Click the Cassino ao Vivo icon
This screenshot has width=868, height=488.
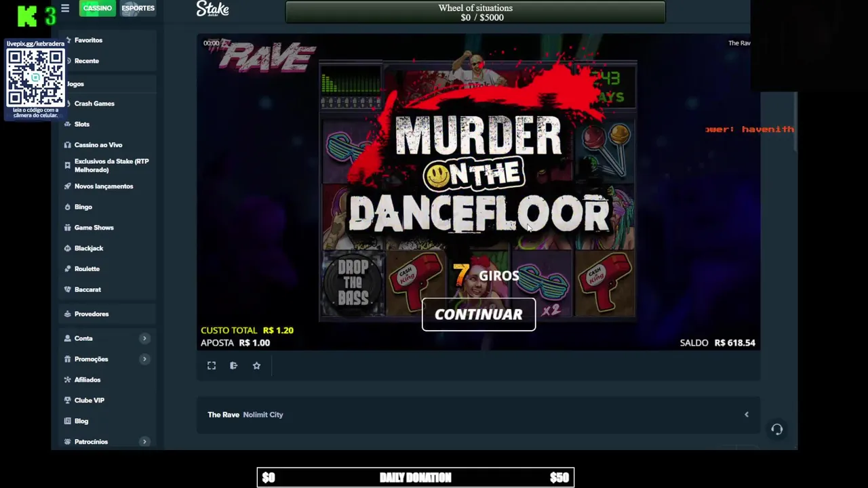tap(68, 145)
